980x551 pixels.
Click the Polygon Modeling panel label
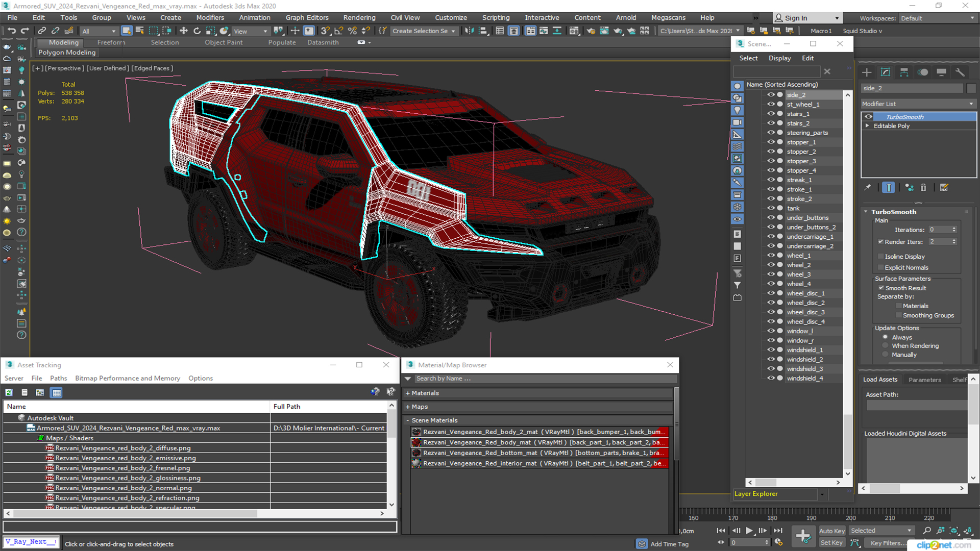click(x=67, y=53)
